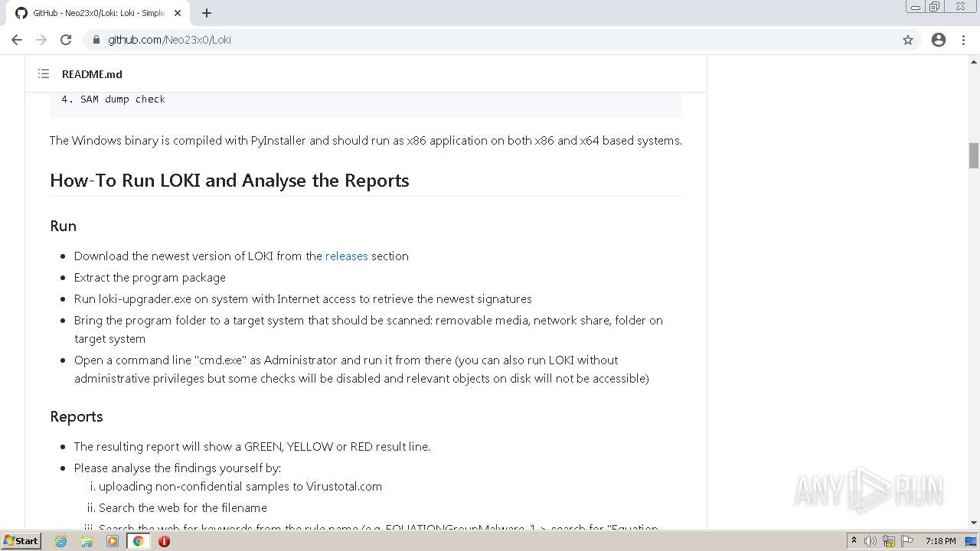This screenshot has height=551, width=980.
Task: Click the PyInstaller Windows binary paragraph
Action: (x=366, y=141)
